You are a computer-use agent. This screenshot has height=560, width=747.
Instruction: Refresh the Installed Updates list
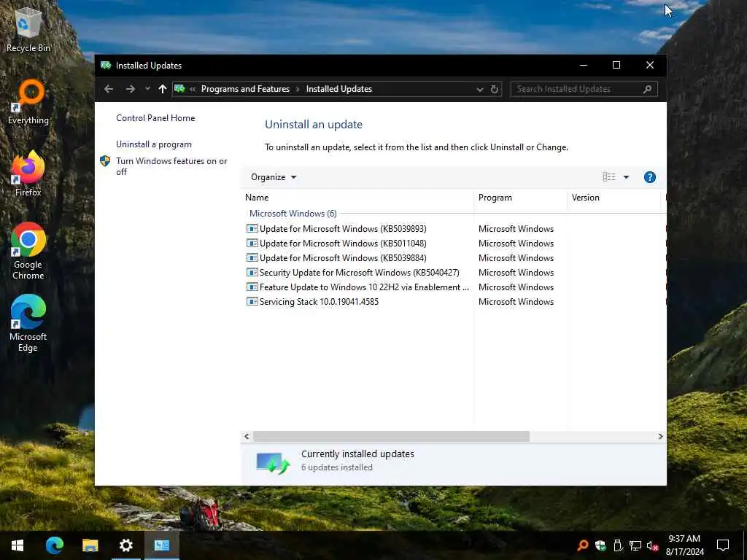pos(495,89)
